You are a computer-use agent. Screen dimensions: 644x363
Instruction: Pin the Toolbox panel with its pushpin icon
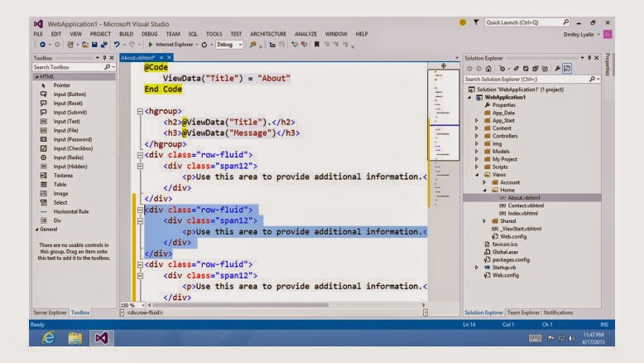(104, 58)
